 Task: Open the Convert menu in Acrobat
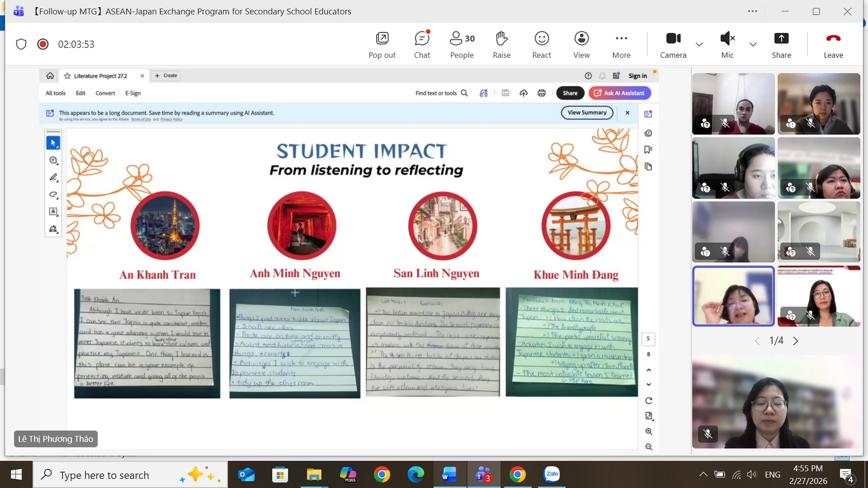[105, 93]
